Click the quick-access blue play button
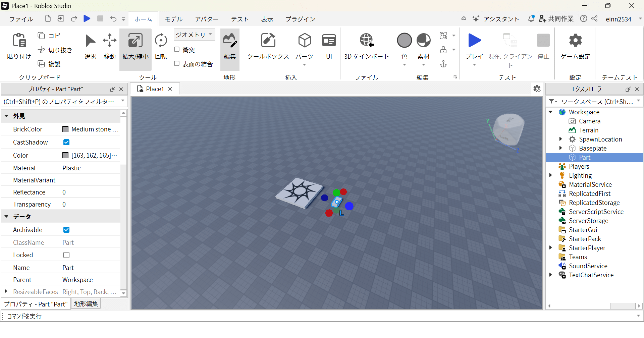644x338 pixels. pyautogui.click(x=87, y=18)
